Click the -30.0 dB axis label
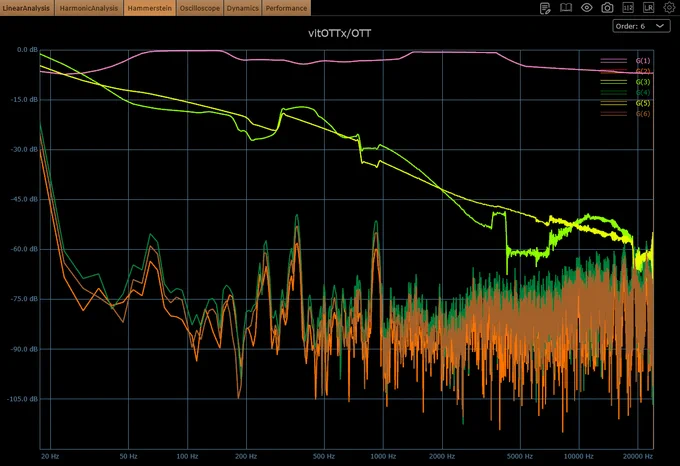Screen dimensions: 680x466 (25, 150)
